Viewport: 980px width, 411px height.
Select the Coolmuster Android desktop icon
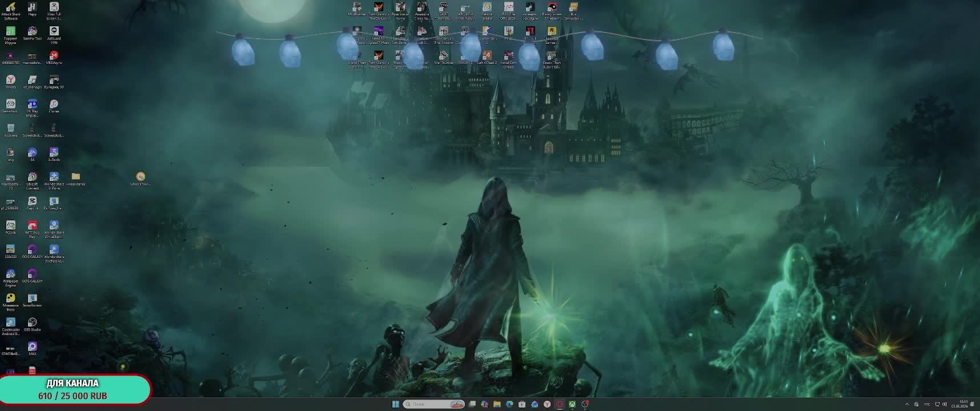pos(10,326)
